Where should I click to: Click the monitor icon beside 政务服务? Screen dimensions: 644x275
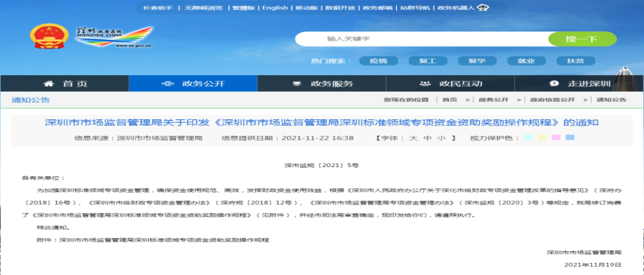(296, 84)
